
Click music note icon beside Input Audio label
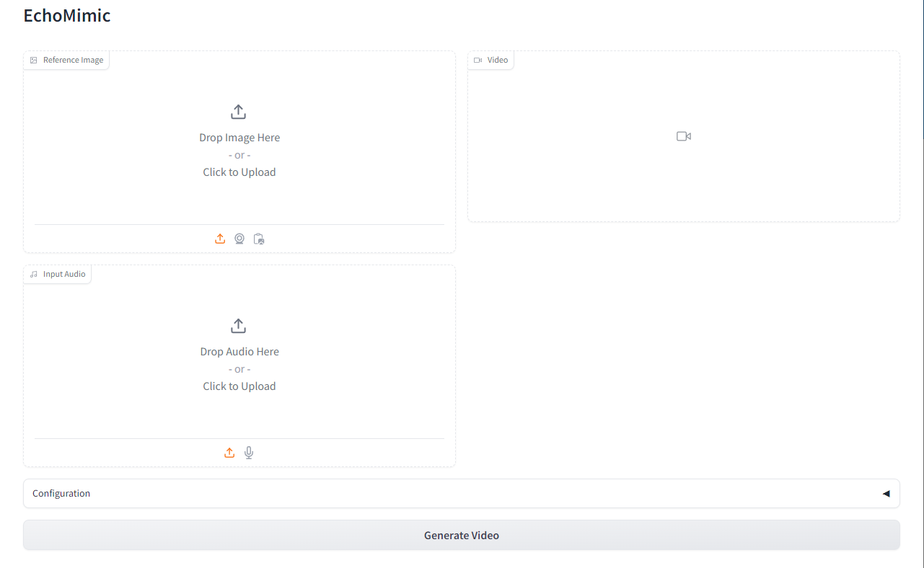point(34,275)
